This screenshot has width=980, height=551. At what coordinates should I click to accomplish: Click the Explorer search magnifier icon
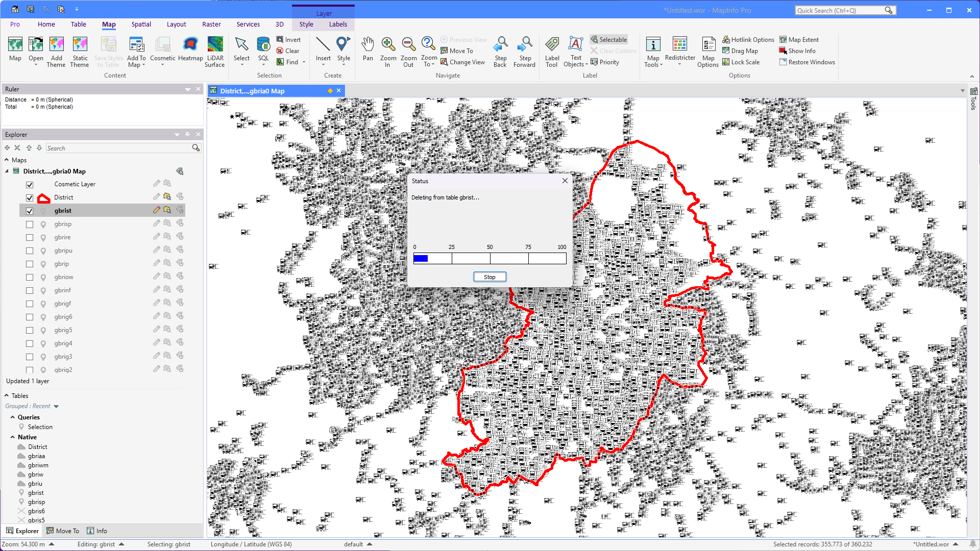click(196, 148)
